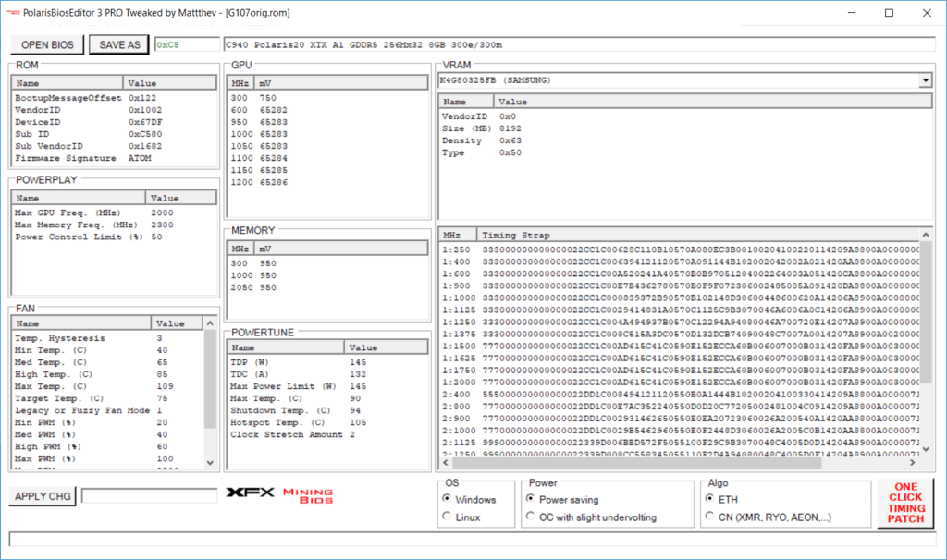Image resolution: width=947 pixels, height=560 pixels.
Task: Choose OC with slight undervolting
Action: (x=533, y=517)
